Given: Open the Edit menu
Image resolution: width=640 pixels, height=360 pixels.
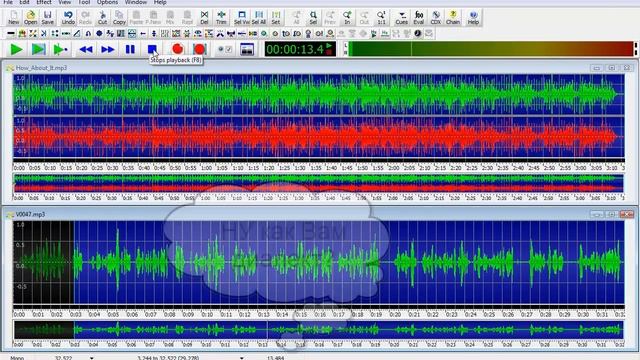Looking at the screenshot, I should 24,2.
